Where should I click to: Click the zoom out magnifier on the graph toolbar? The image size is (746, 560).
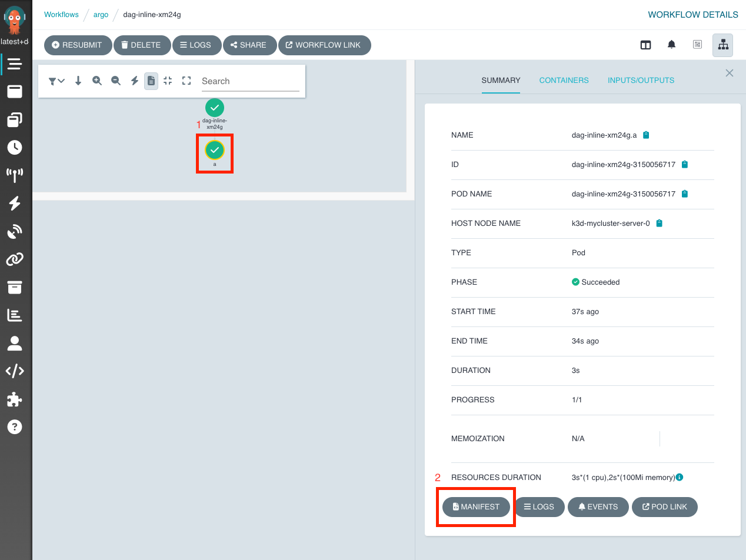coord(116,81)
